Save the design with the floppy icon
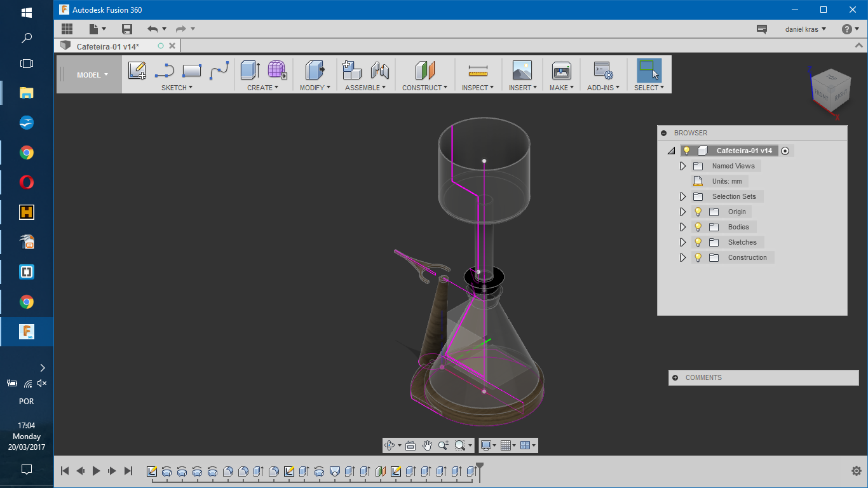The image size is (868, 488). [x=127, y=29]
